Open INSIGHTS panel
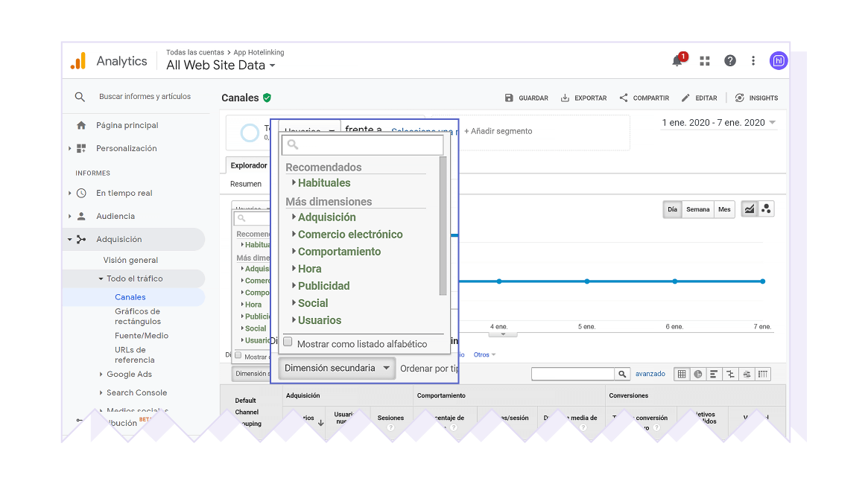This screenshot has height=484, width=868. [x=756, y=98]
